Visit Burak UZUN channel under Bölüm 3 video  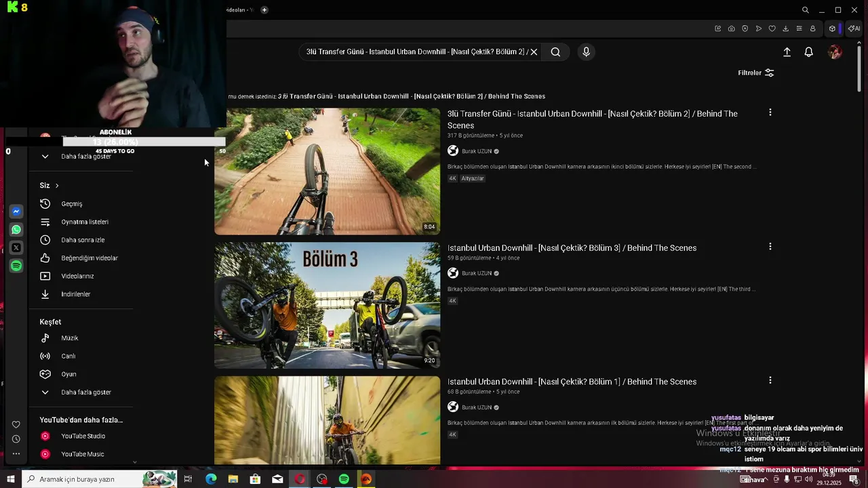477,273
